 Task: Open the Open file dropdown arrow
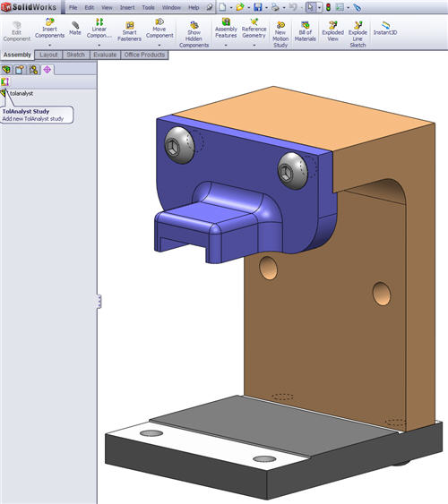248,7
